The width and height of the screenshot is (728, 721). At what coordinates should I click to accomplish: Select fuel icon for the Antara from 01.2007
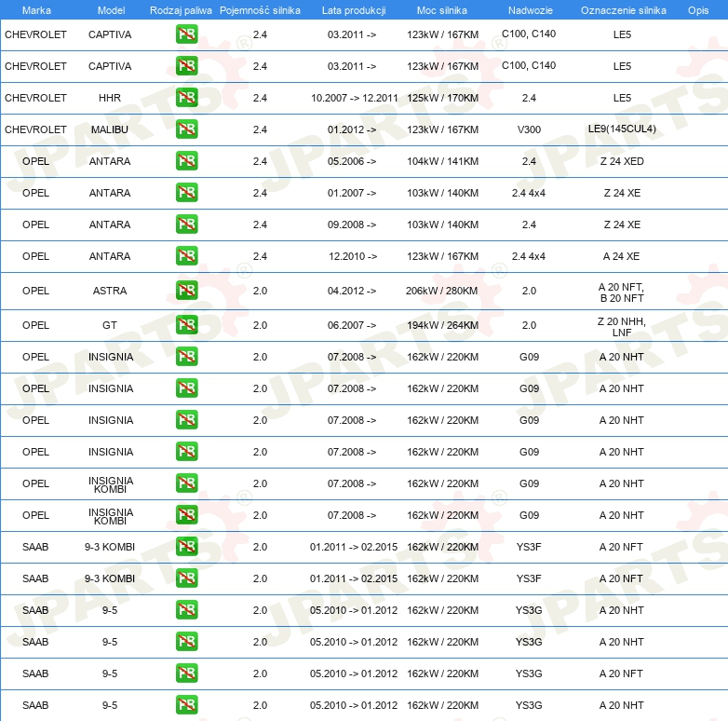(186, 193)
